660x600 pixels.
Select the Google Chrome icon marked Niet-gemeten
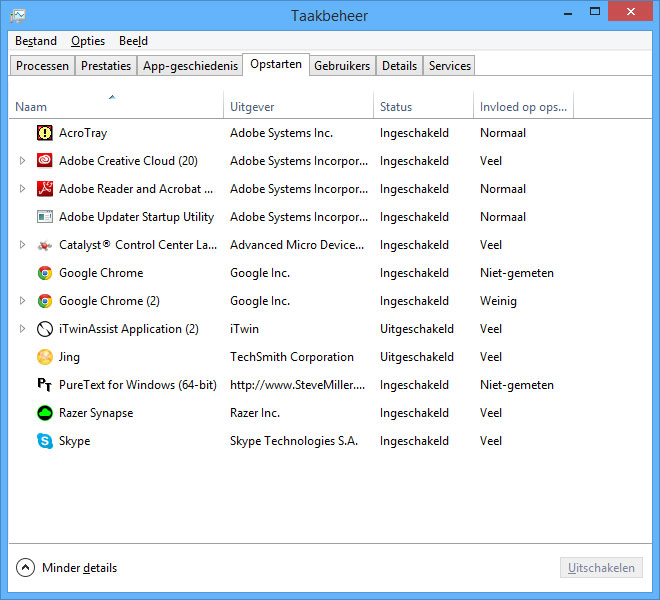(45, 273)
